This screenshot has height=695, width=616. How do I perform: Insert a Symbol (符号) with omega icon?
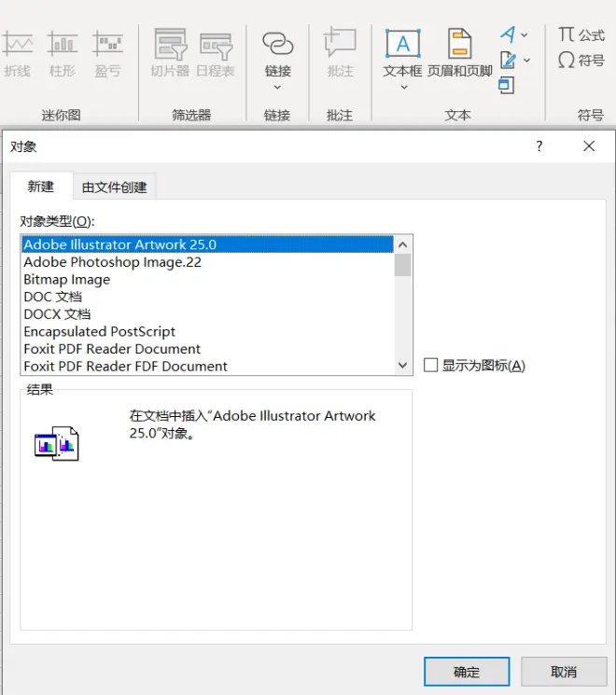(x=581, y=60)
